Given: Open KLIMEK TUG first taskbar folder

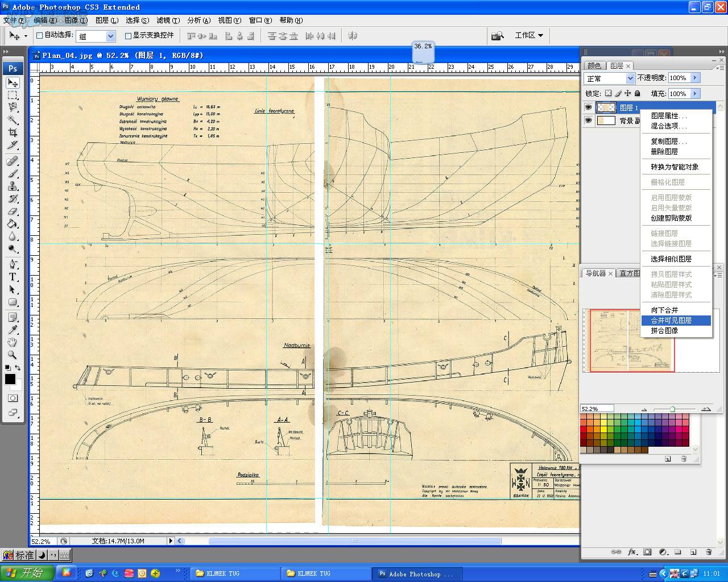Looking at the screenshot, I should pyautogui.click(x=235, y=573).
